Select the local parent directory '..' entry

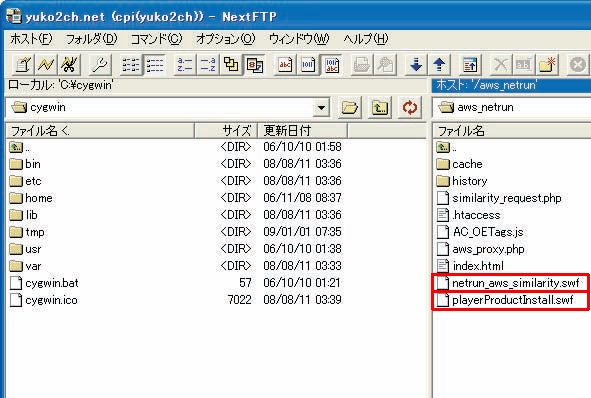[x=20, y=147]
